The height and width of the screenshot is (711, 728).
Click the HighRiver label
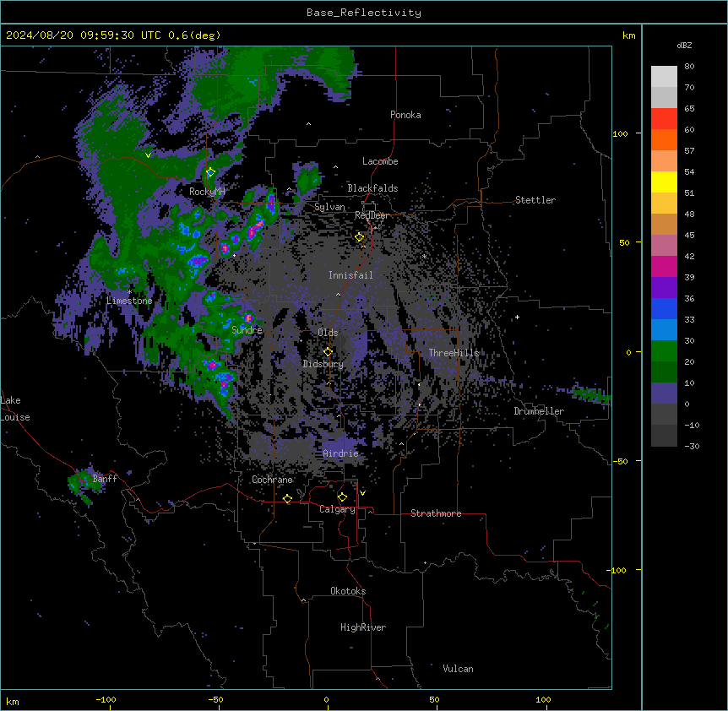coord(363,627)
